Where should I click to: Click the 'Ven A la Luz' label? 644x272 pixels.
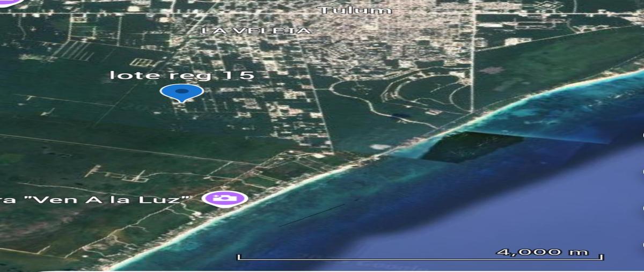click(95, 200)
